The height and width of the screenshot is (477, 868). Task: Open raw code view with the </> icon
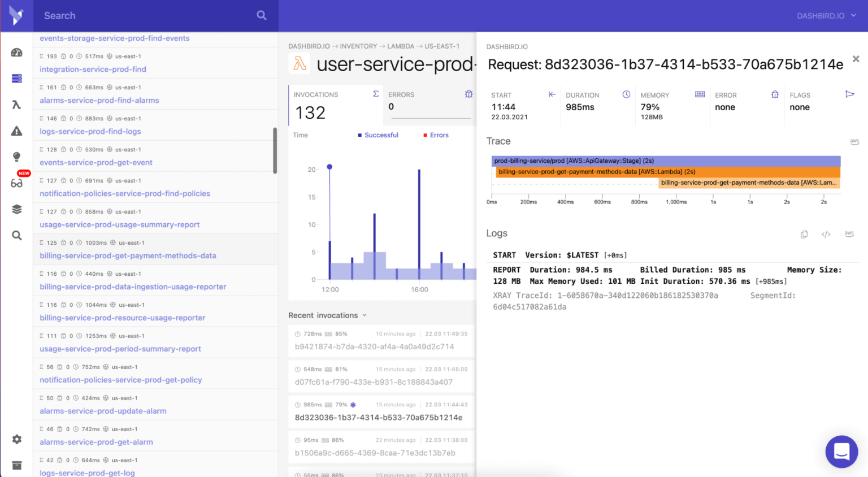[x=826, y=234]
